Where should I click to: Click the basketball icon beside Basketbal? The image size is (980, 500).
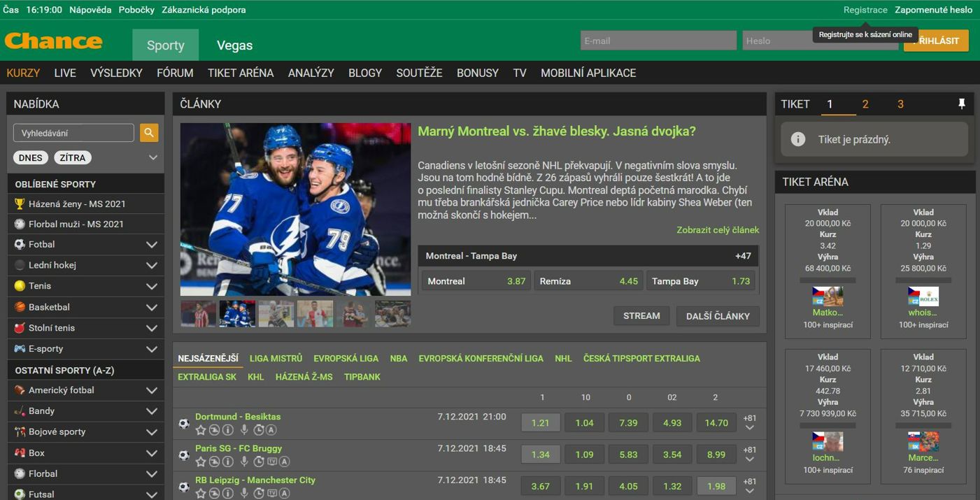[20, 306]
